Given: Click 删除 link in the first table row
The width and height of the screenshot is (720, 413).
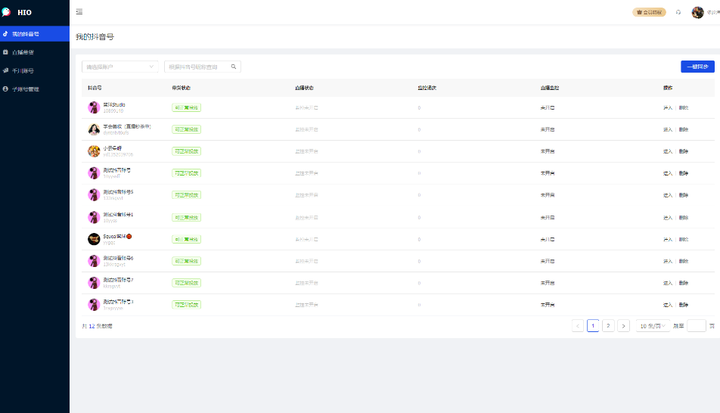Looking at the screenshot, I should click(x=684, y=107).
